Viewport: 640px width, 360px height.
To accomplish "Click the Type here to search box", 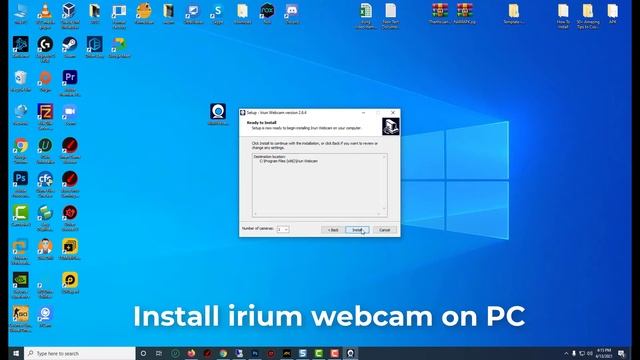I will 80,353.
